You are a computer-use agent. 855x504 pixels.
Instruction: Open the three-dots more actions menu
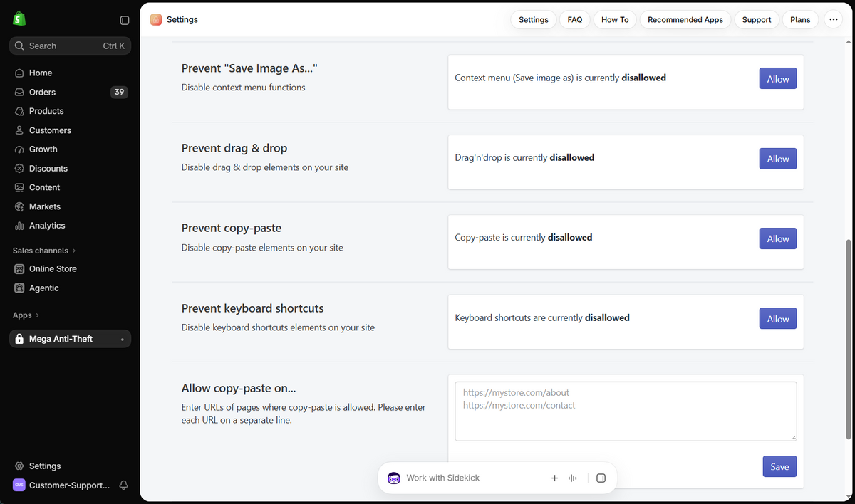coord(834,20)
